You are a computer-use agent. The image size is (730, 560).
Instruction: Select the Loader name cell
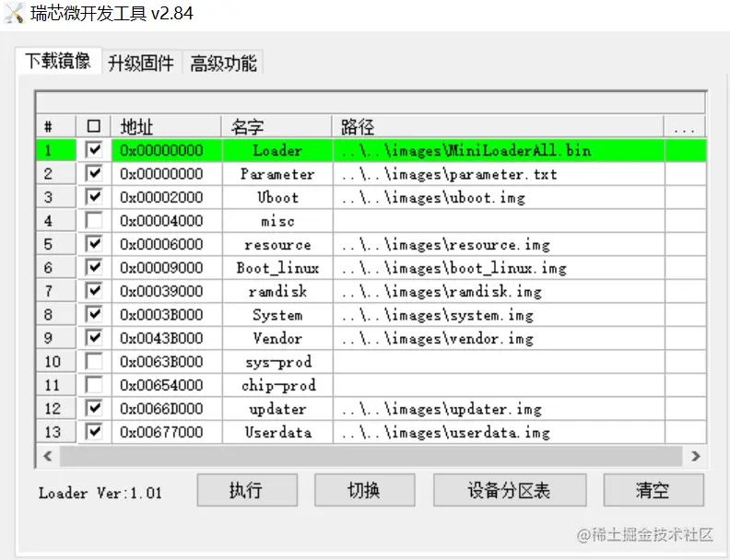277,150
